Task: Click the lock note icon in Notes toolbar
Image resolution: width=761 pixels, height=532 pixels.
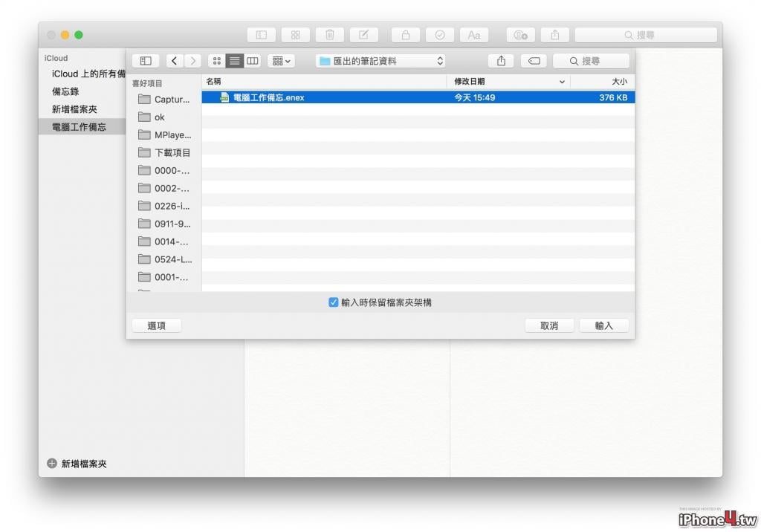Action: [406, 35]
